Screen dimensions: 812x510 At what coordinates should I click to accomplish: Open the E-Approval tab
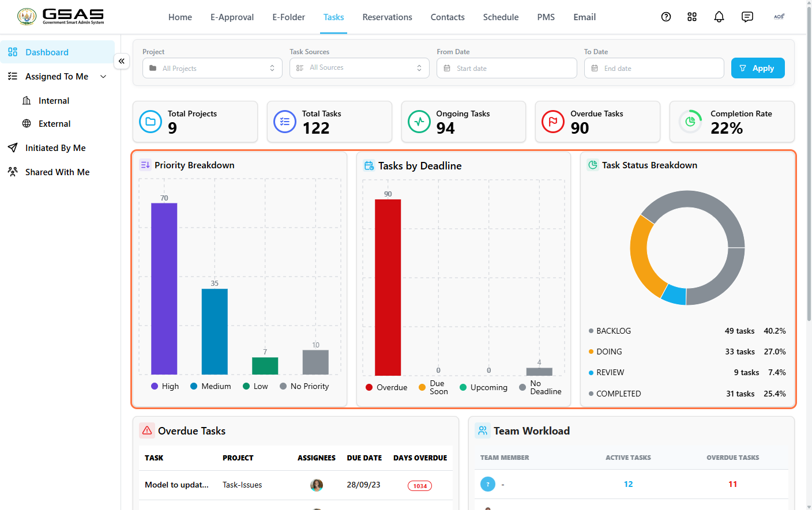[232, 17]
